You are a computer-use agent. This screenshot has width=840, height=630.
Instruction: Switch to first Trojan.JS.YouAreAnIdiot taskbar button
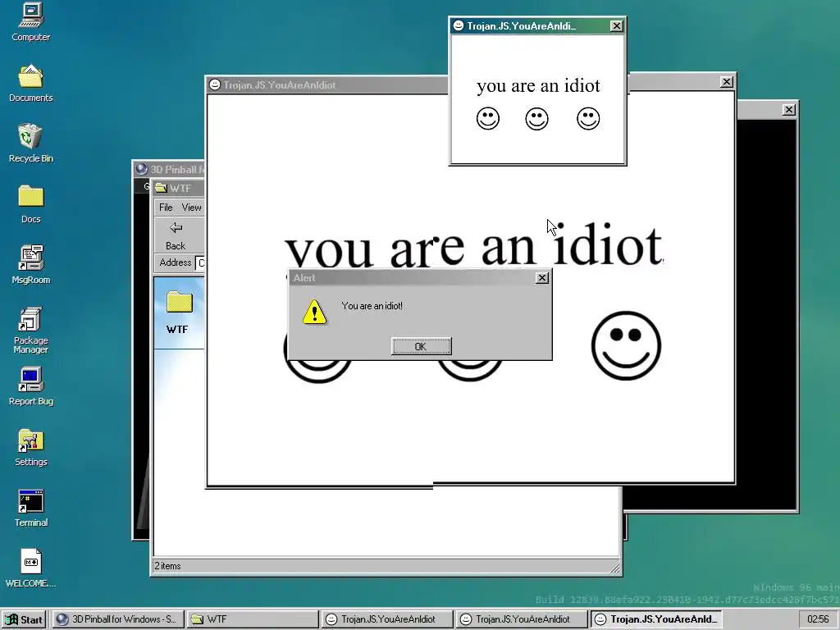pos(387,619)
